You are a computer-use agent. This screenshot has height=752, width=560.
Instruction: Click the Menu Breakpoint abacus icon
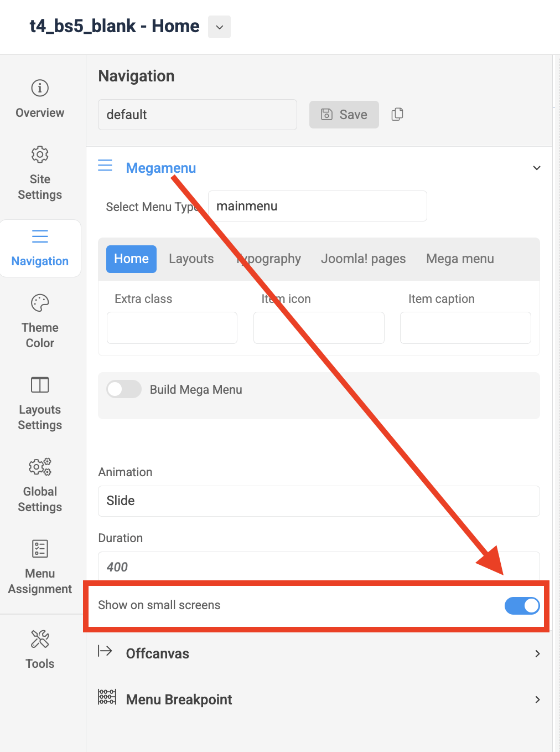click(107, 697)
